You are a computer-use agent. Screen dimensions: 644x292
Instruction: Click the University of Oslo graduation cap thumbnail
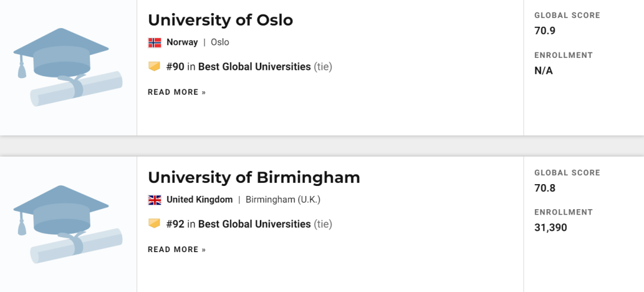pos(67,67)
